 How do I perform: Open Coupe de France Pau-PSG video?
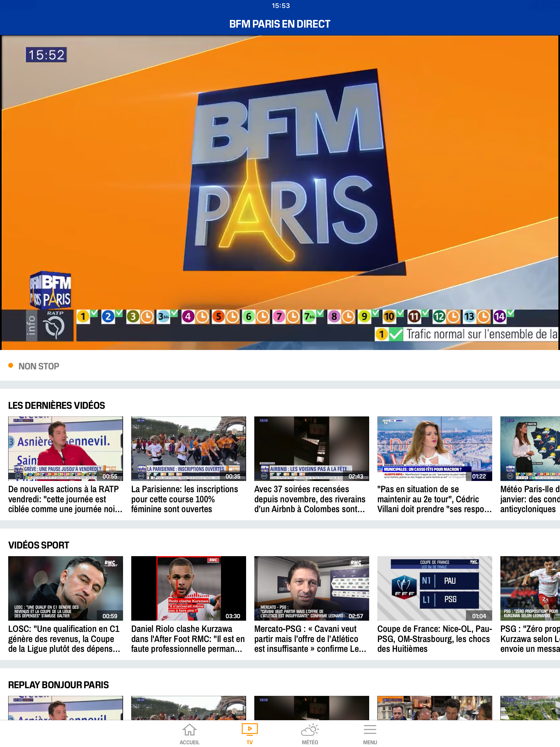pyautogui.click(x=434, y=588)
